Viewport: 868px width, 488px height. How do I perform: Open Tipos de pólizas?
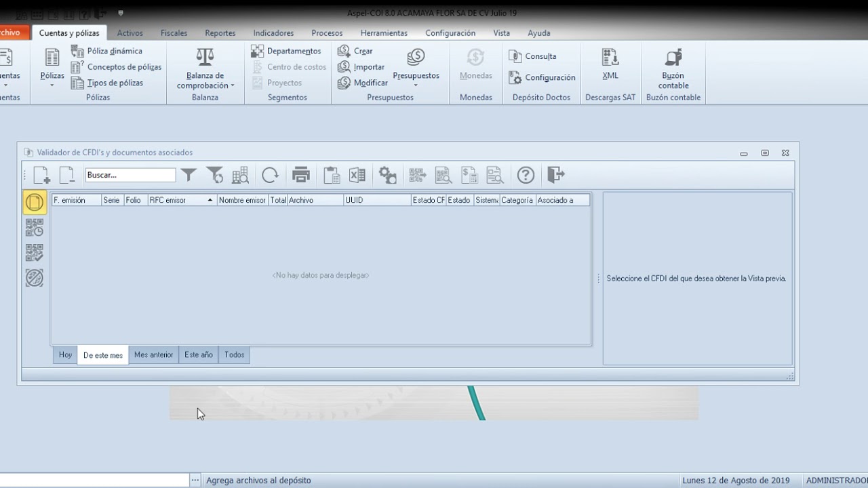(106, 83)
